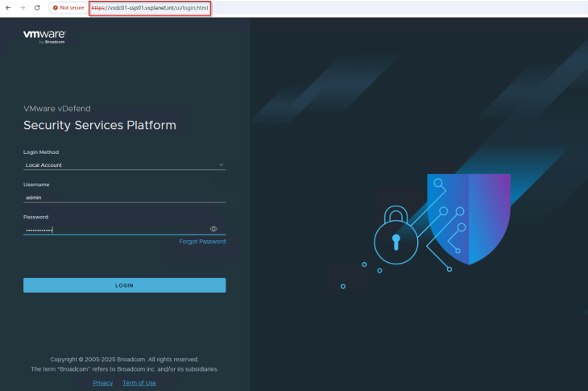Image resolution: width=588 pixels, height=391 pixels.
Task: Click the Broadcom copyright notice text
Action: [x=124, y=360]
